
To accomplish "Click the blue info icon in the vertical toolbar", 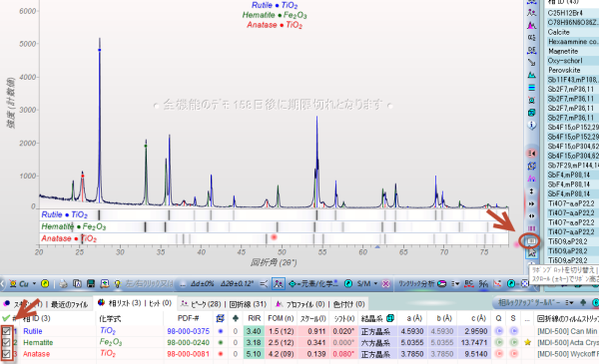I will [531, 125].
